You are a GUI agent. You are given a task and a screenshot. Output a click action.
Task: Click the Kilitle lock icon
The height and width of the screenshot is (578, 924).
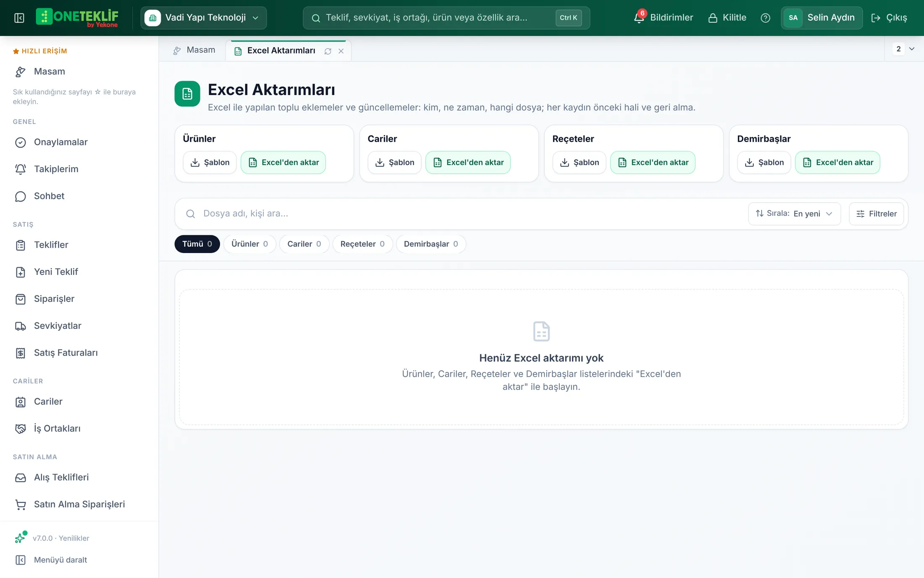click(x=713, y=18)
